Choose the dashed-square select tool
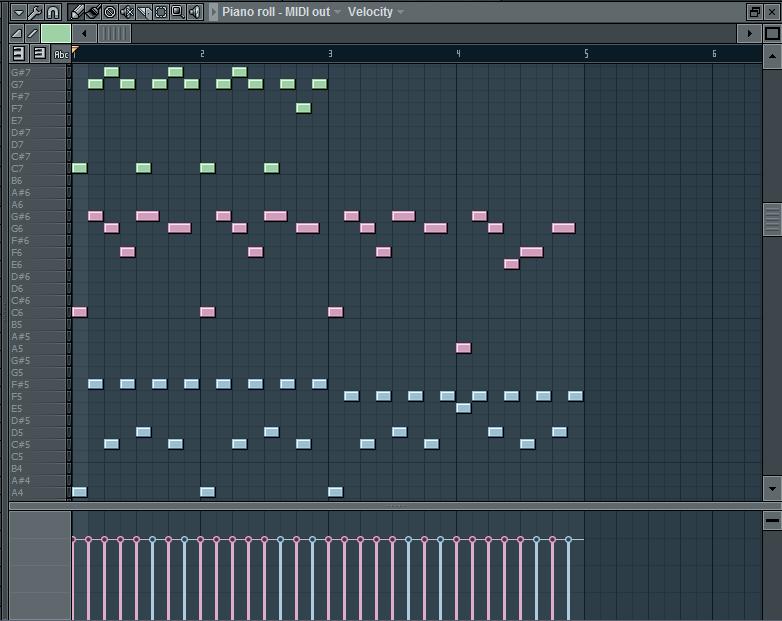The width and height of the screenshot is (782, 621). pos(160,12)
